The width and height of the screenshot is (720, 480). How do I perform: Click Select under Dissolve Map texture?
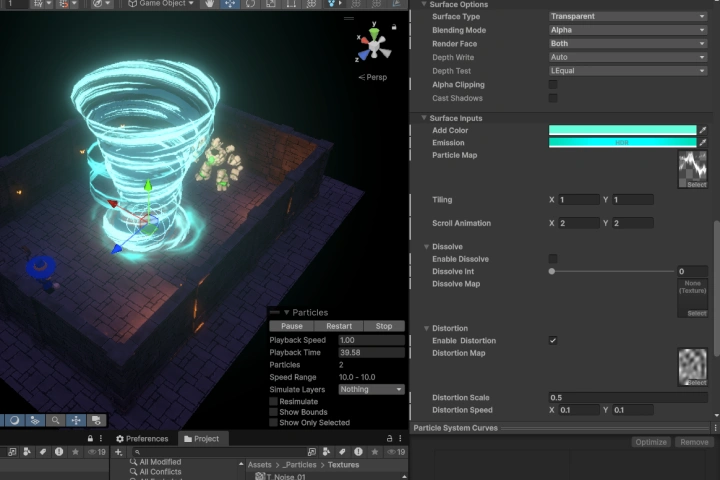click(x=697, y=313)
